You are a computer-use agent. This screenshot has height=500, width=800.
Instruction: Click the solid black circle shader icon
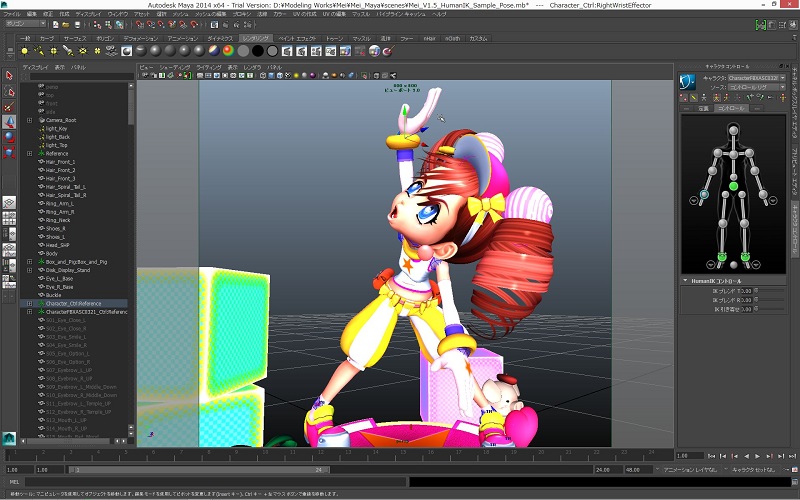click(258, 51)
